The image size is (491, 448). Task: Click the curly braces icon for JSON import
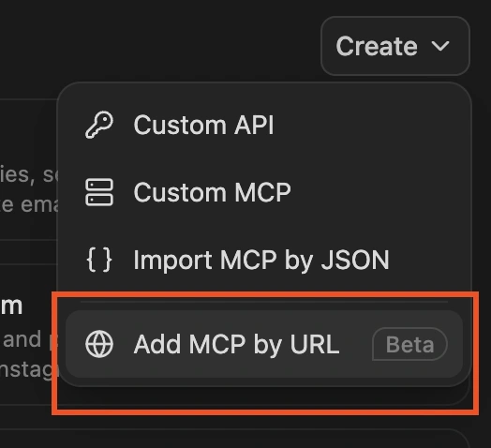pos(99,260)
